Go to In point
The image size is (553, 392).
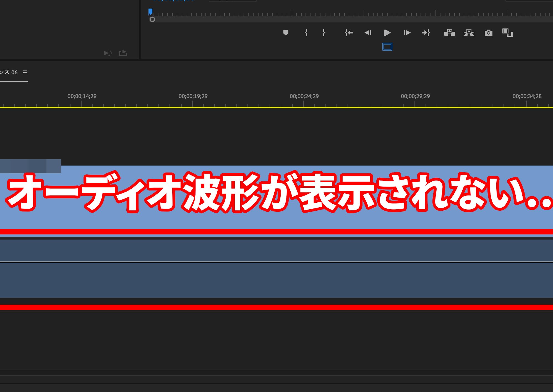point(349,33)
